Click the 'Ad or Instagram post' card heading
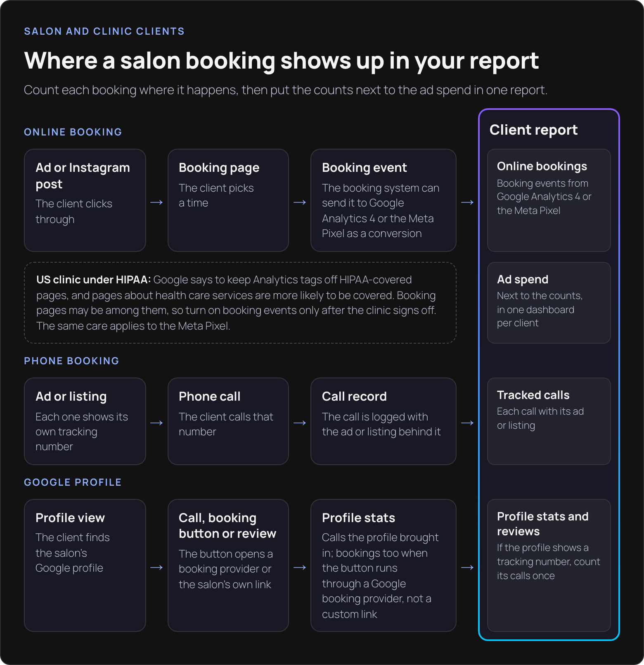644x665 pixels. coord(83,176)
